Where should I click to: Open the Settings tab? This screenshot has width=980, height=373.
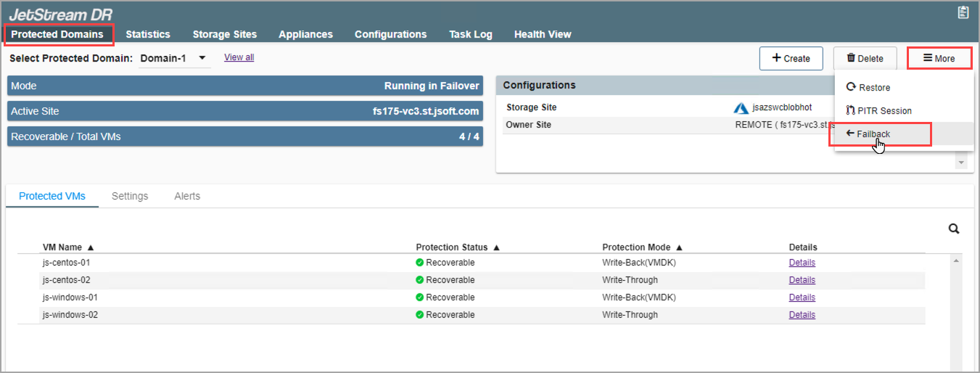[130, 196]
